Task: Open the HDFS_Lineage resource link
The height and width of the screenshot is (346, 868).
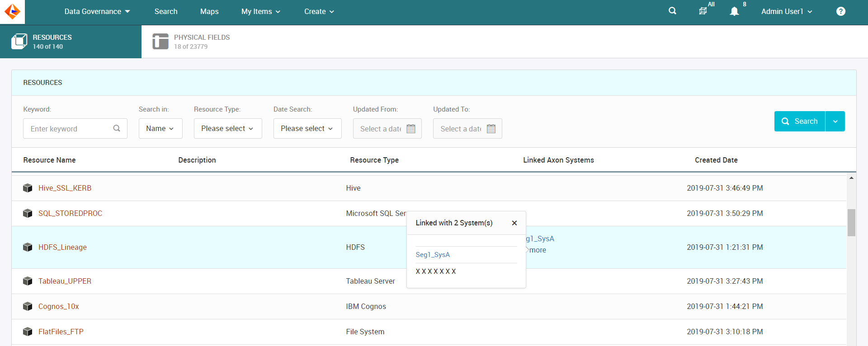Action: pos(62,247)
